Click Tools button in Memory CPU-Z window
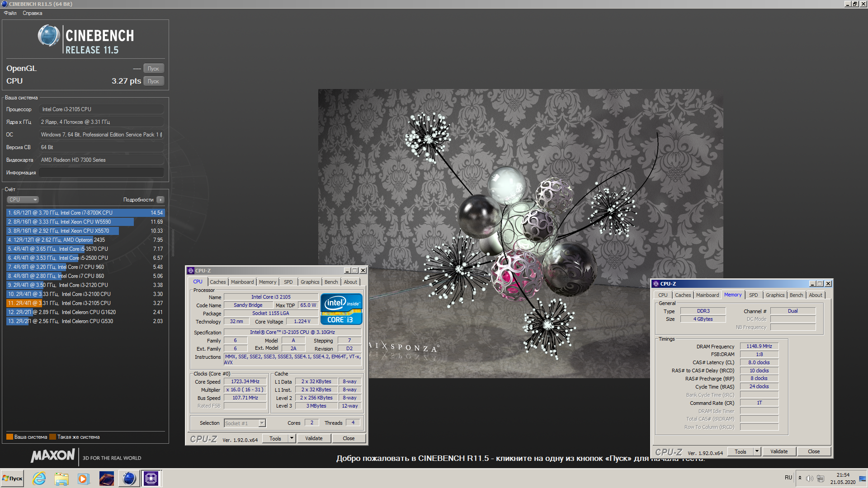The height and width of the screenshot is (488, 868). coord(741,451)
